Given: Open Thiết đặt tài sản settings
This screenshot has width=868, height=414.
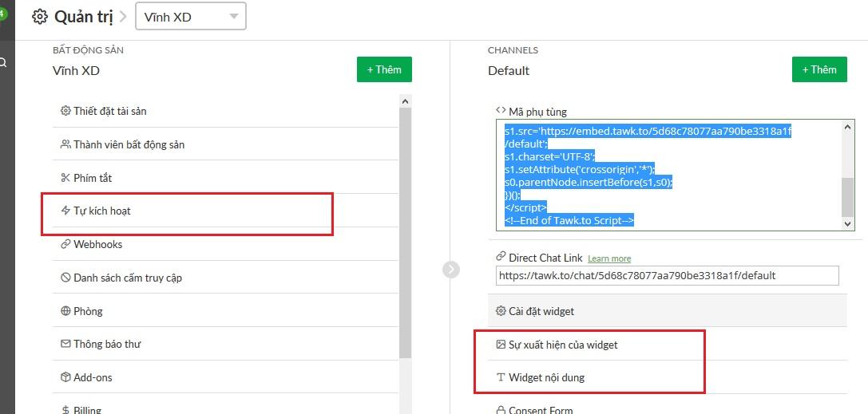Looking at the screenshot, I should (109, 112).
